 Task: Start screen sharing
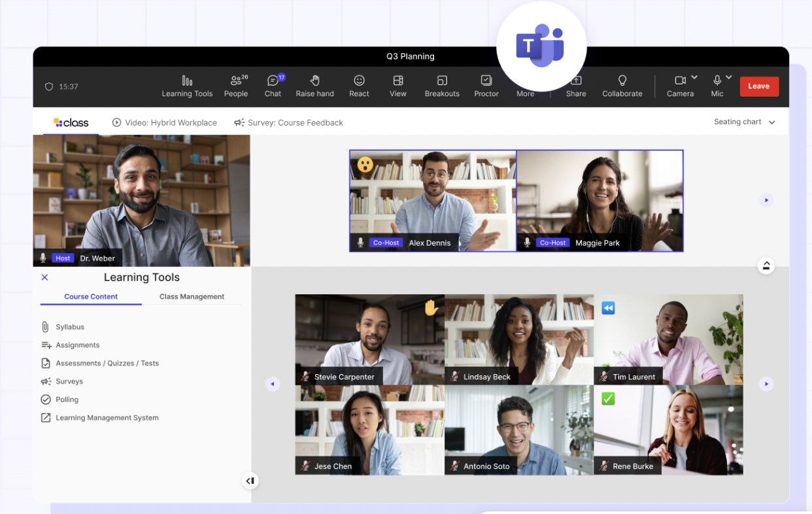point(575,86)
